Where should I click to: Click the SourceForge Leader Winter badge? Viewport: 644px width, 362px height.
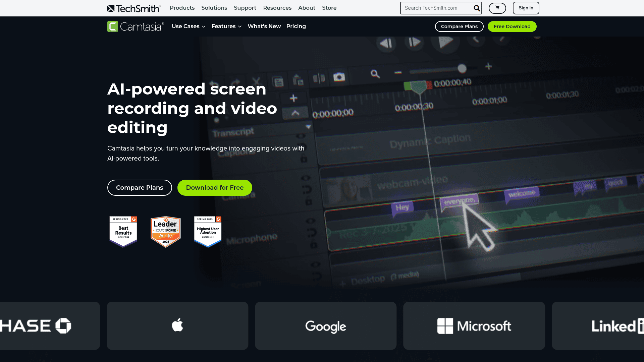(166, 232)
